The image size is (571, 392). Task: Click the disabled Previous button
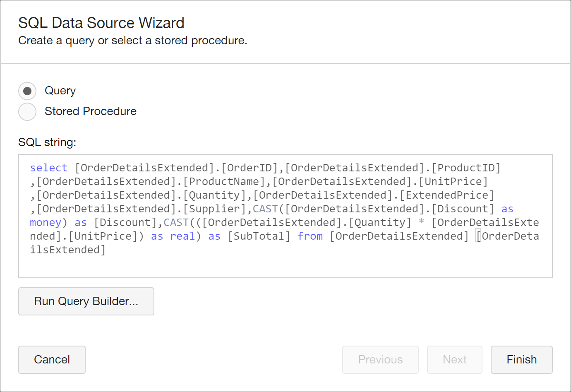point(380,360)
